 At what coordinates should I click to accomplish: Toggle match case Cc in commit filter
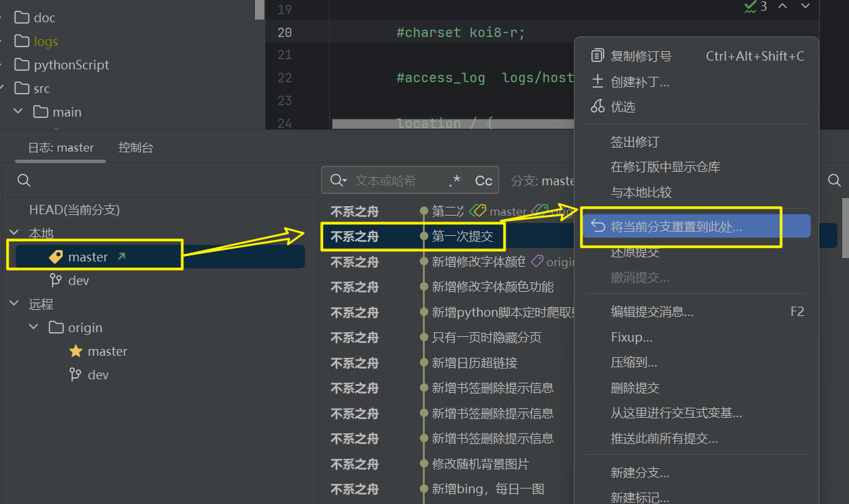[x=484, y=181]
